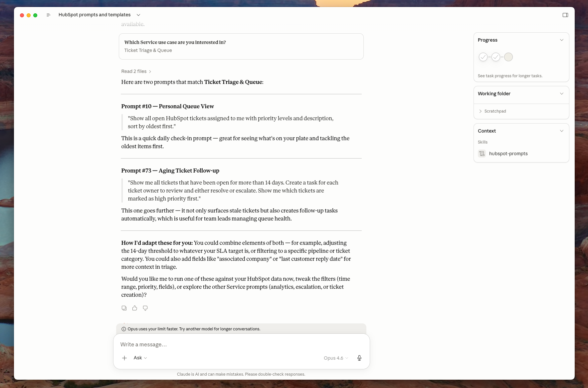Image resolution: width=588 pixels, height=388 pixels.
Task: Click the info icon in Opus notice
Action: click(x=124, y=329)
